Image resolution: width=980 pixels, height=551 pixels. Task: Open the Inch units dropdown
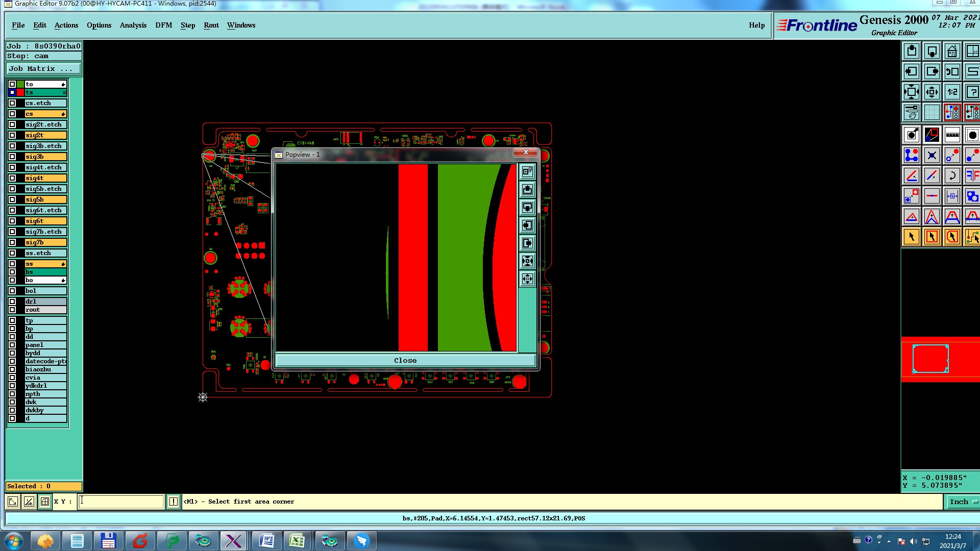coord(962,502)
